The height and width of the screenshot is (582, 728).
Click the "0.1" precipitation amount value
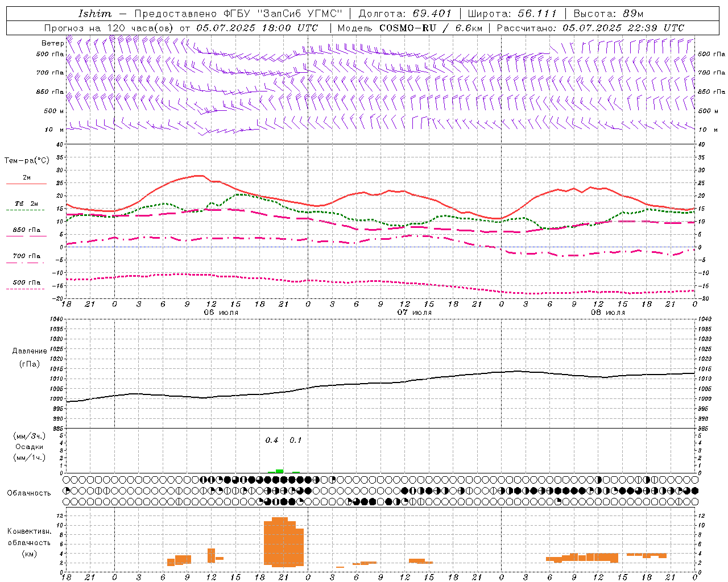(x=295, y=440)
